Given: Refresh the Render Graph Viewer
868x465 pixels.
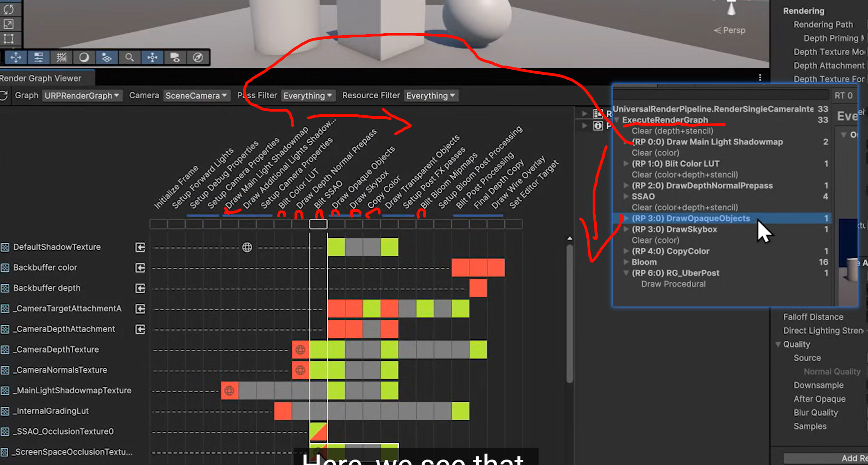Looking at the screenshot, I should click(4, 96).
